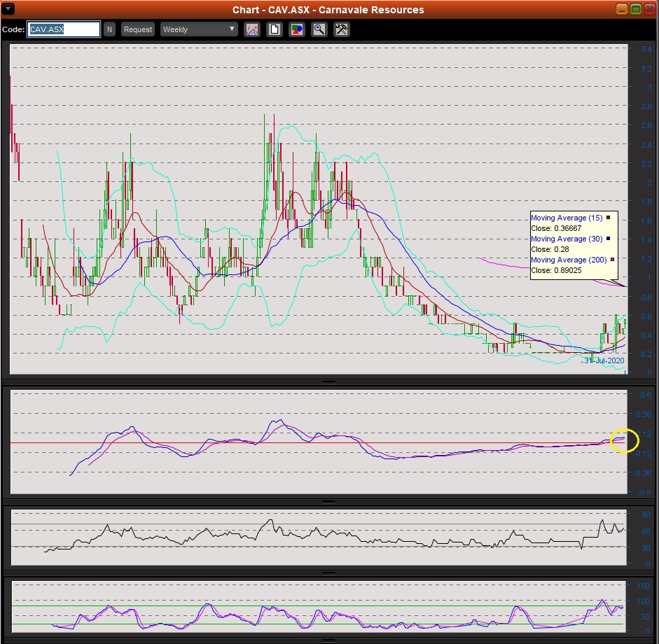Click the red Moving Average 15 color swatch
The width and height of the screenshot is (659, 644).
coord(608,218)
